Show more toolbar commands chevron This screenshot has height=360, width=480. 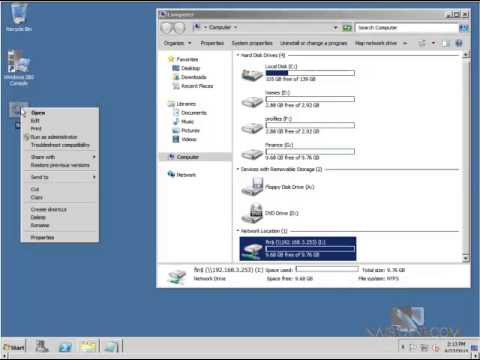(405, 43)
